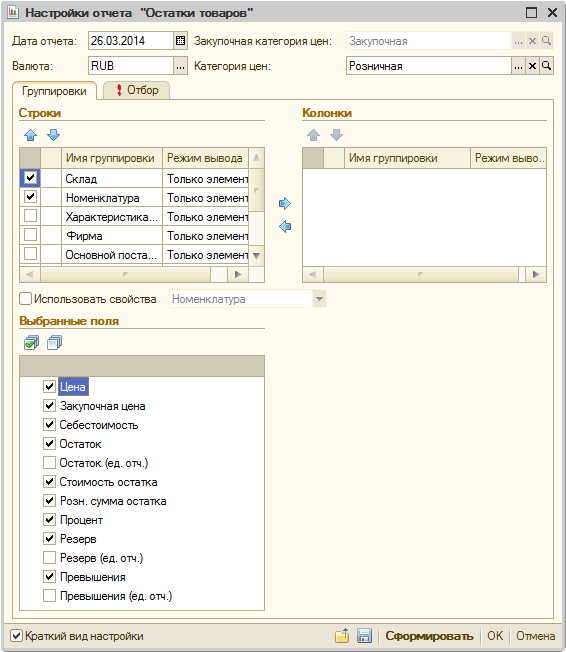The height and width of the screenshot is (652, 566).
Task: Move the selected row grouping up
Action: point(30,135)
